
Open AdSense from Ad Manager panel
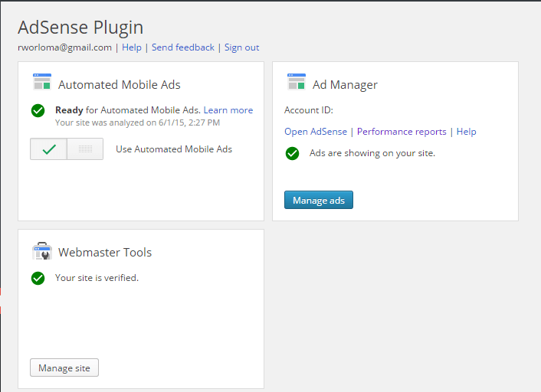point(316,132)
